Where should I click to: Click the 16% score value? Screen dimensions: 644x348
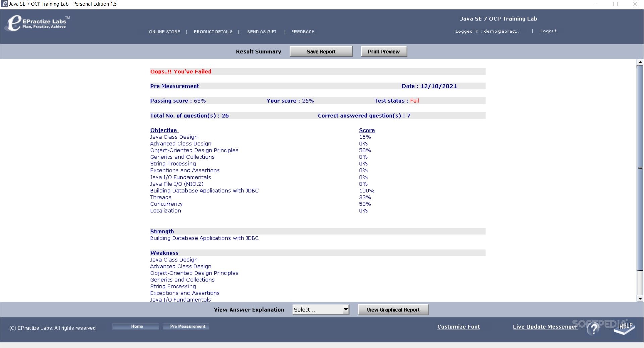coord(365,137)
